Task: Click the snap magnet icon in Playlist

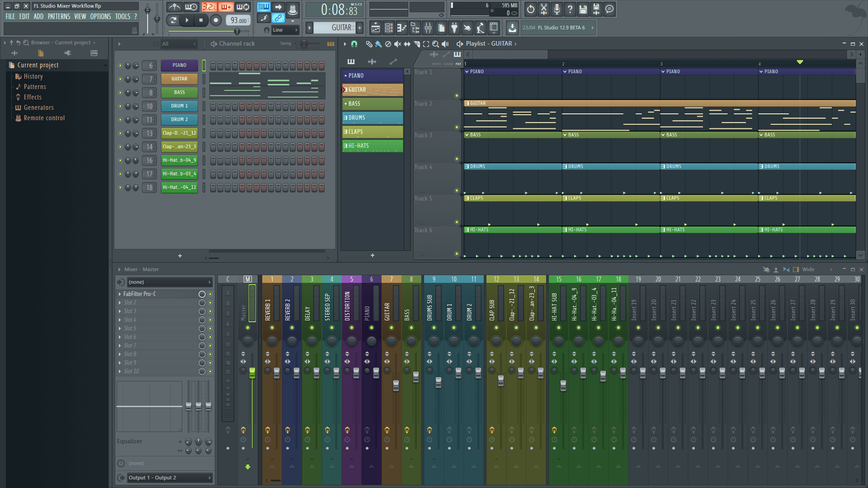Action: coord(354,44)
